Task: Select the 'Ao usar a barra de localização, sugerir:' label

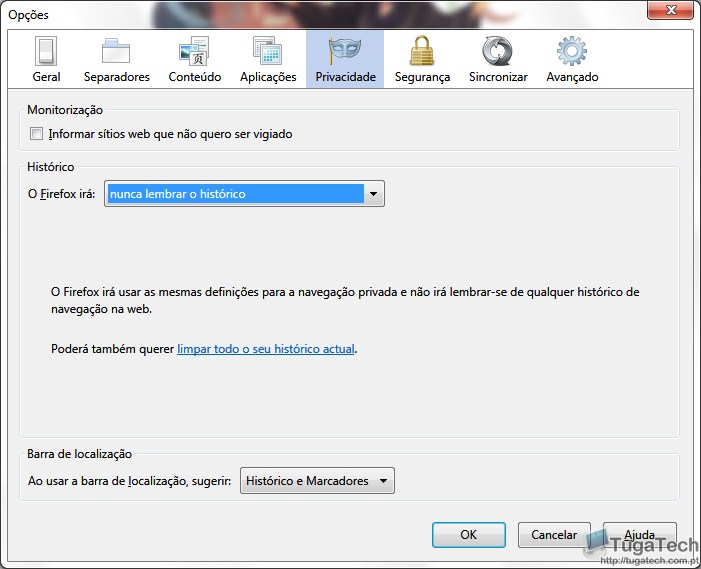Action: pyautogui.click(x=129, y=481)
